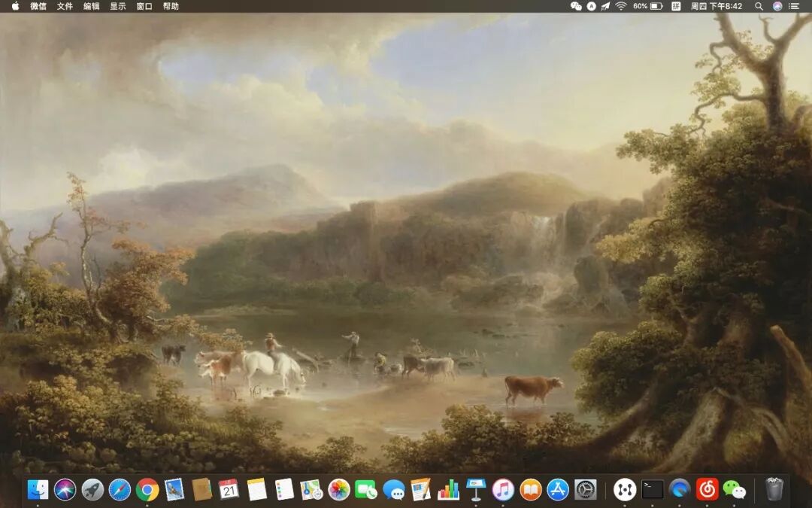Open the App Store in Dock
Screen dimensions: 812x508
click(x=558, y=490)
